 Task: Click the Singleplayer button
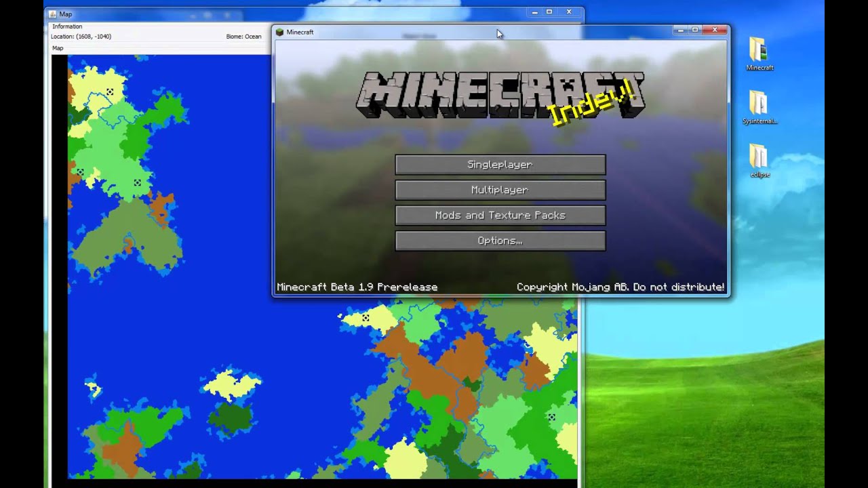click(500, 165)
